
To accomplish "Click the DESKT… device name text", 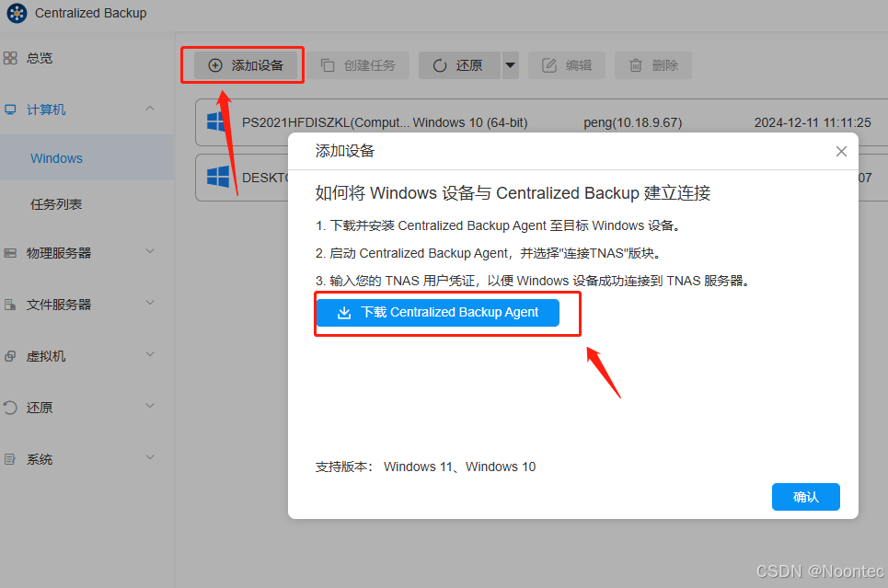I will coord(265,178).
